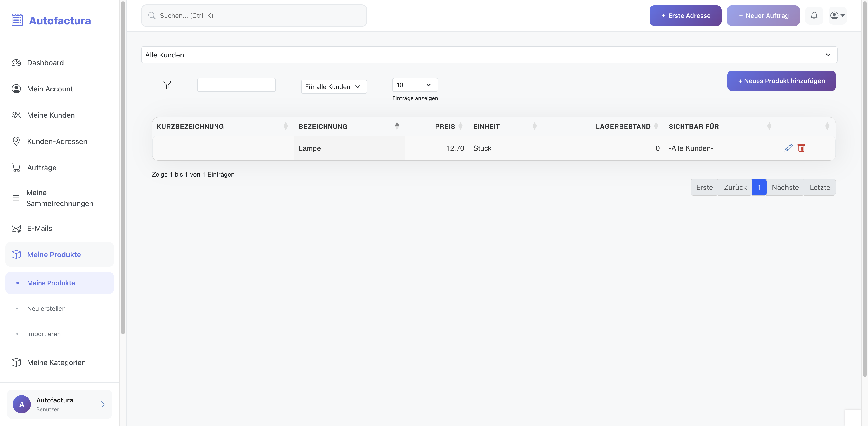868x426 pixels.
Task: Go to Aufträge in sidebar
Action: [41, 168]
